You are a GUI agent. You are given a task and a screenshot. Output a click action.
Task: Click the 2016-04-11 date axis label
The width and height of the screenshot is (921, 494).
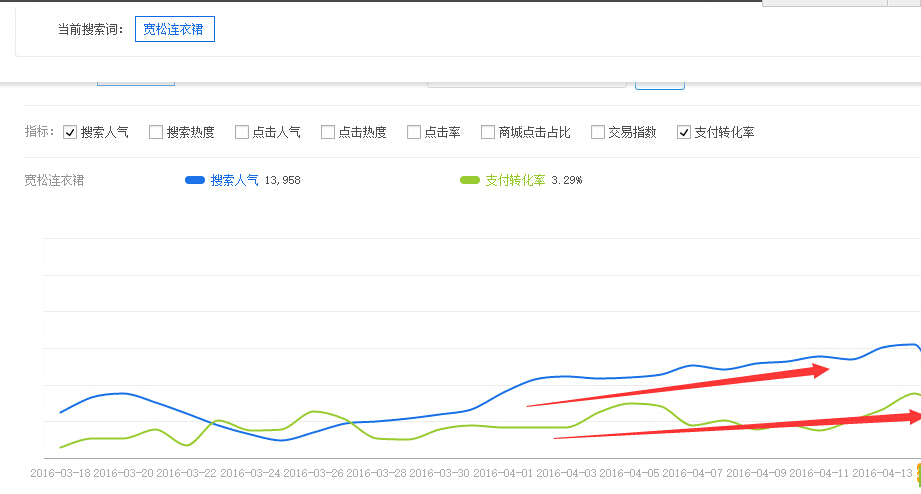(820, 472)
